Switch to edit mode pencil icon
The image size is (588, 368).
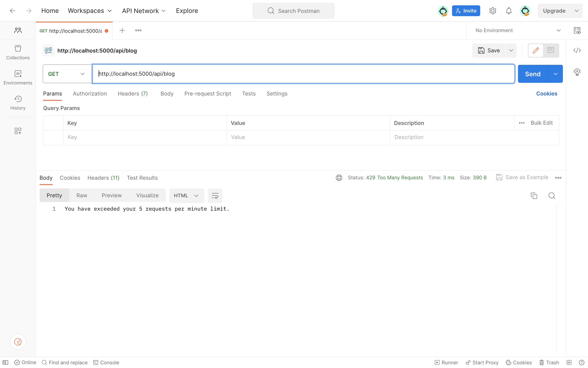[x=536, y=50]
